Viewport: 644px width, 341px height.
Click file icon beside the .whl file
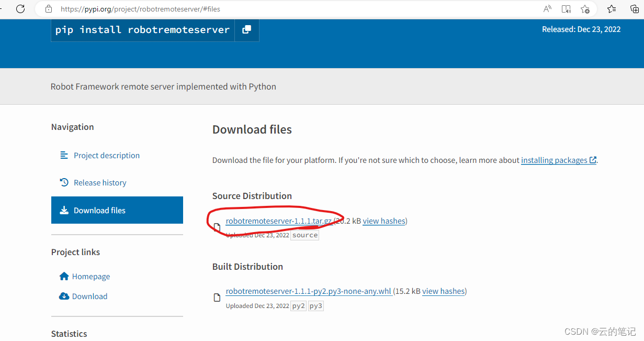(x=217, y=298)
